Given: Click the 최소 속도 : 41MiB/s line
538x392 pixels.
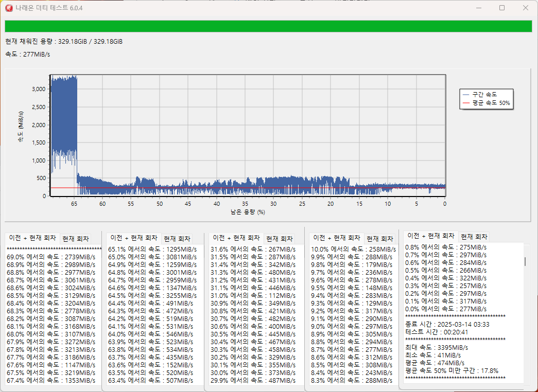Looking at the screenshot, I should [x=433, y=355].
